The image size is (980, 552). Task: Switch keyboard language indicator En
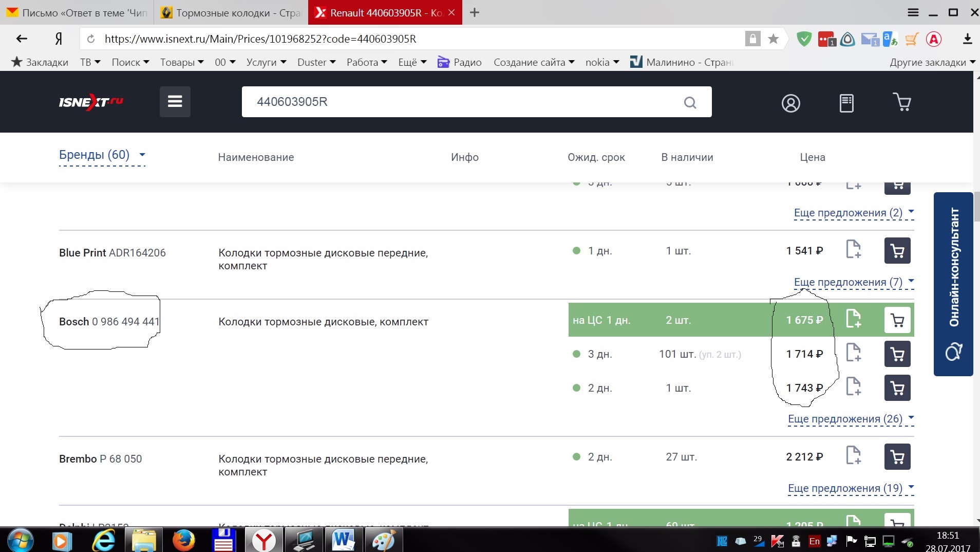pyautogui.click(x=814, y=541)
